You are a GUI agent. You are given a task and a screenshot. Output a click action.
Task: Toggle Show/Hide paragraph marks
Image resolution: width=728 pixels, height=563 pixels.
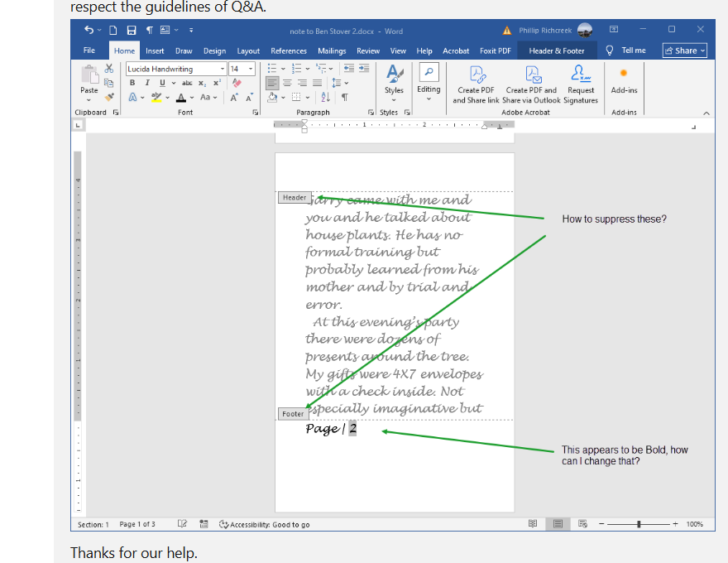pyautogui.click(x=345, y=97)
